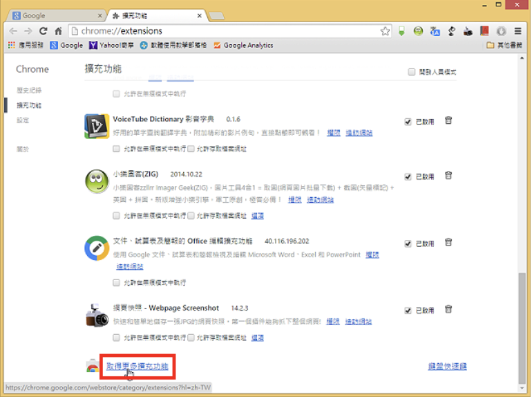
Task: Disable Webpage Screenshot via enabled checkbox
Action: point(408,311)
